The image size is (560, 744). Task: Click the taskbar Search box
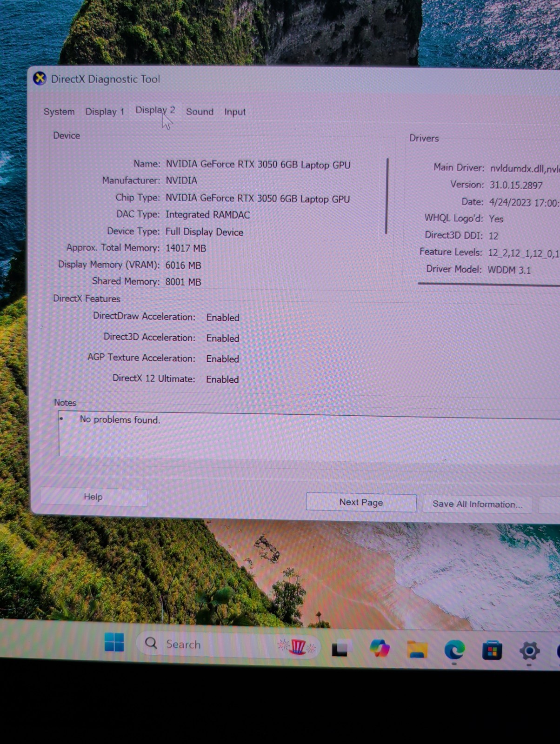pos(228,644)
